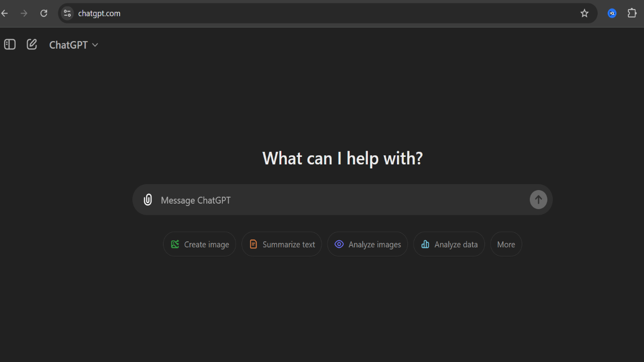
Task: Open the browser Extensions puzzle menu
Action: pyautogui.click(x=632, y=14)
